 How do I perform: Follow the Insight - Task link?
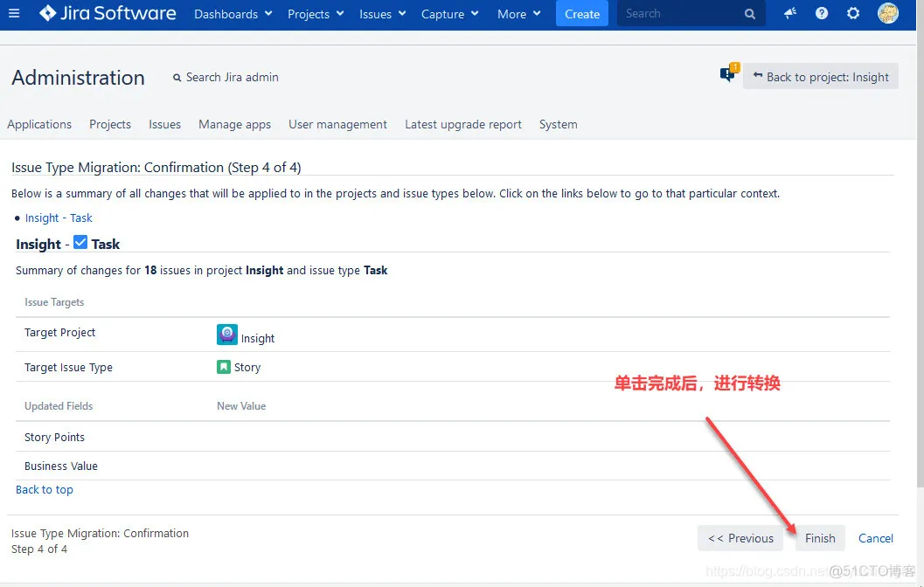pos(59,218)
